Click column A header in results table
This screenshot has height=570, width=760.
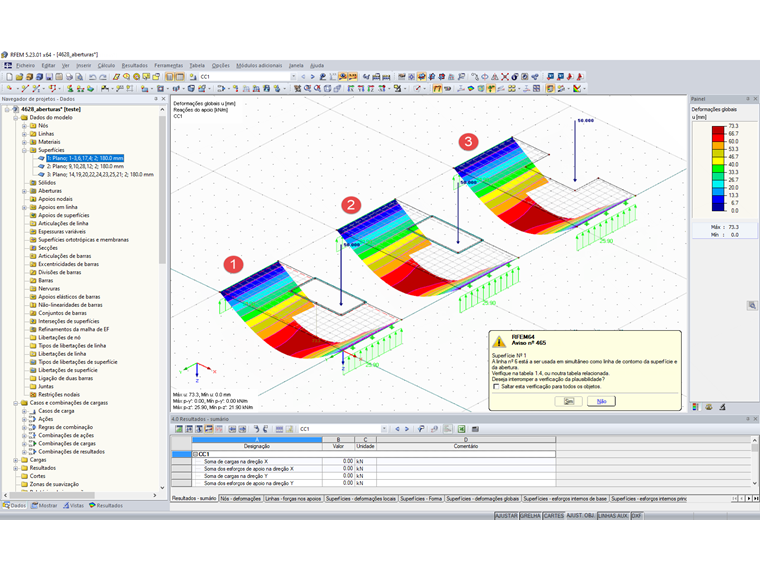(x=257, y=440)
